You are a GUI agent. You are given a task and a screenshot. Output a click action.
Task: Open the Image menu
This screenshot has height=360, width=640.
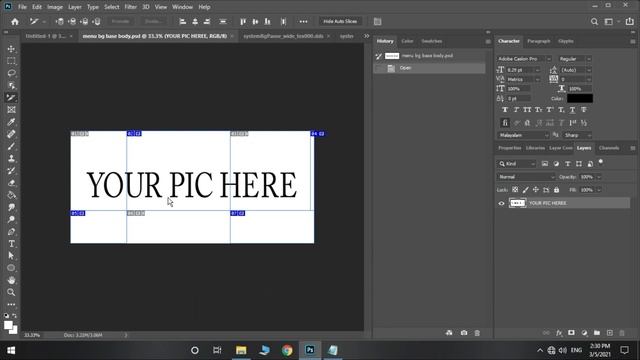55,7
